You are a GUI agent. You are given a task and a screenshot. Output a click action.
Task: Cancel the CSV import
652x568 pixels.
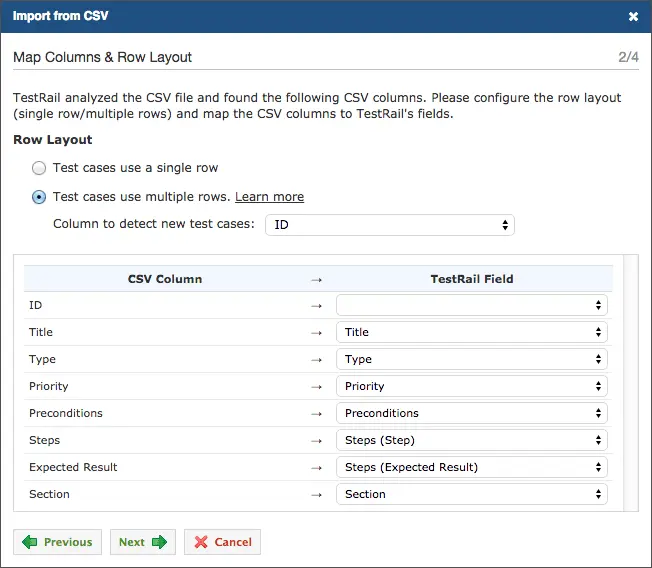pyautogui.click(x=222, y=542)
